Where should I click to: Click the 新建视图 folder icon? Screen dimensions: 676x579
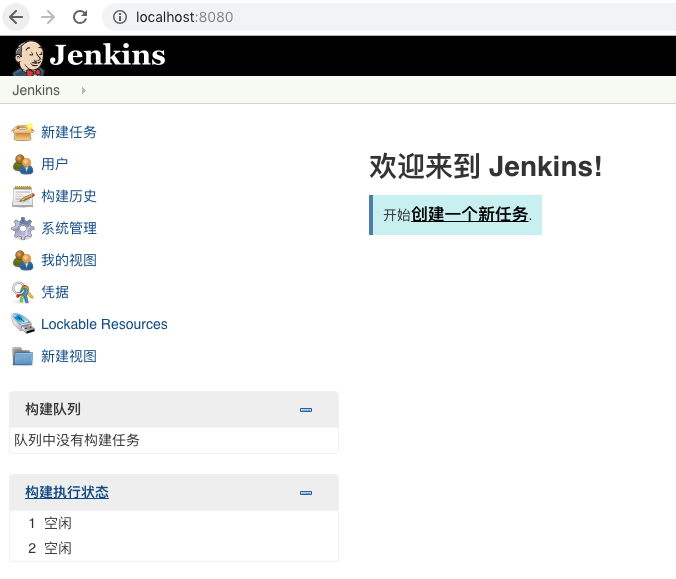pos(22,356)
